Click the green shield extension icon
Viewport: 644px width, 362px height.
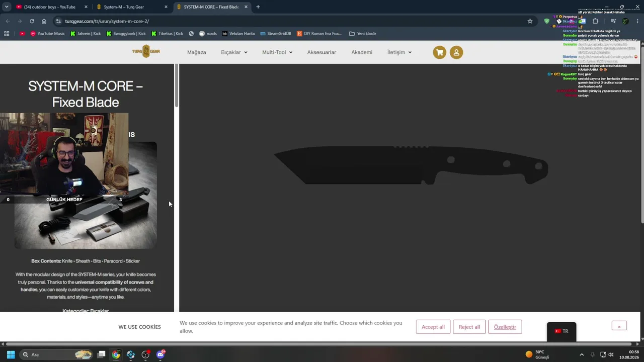click(x=547, y=21)
